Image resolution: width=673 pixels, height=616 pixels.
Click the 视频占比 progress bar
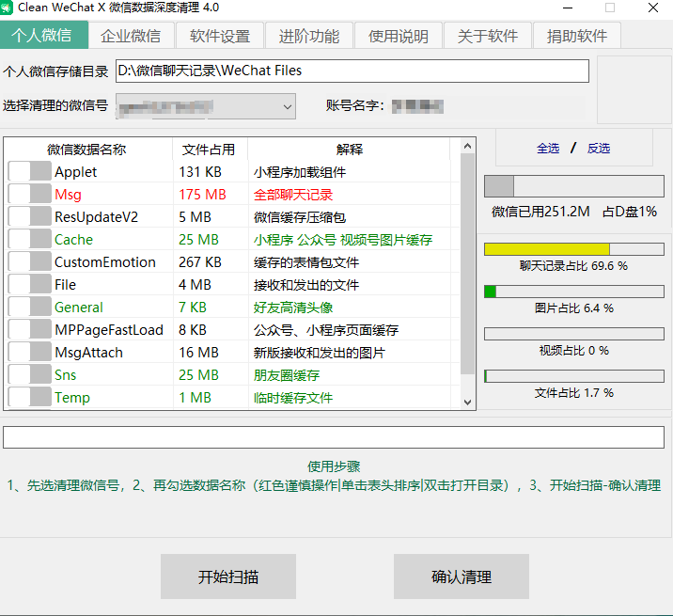pyautogui.click(x=574, y=334)
